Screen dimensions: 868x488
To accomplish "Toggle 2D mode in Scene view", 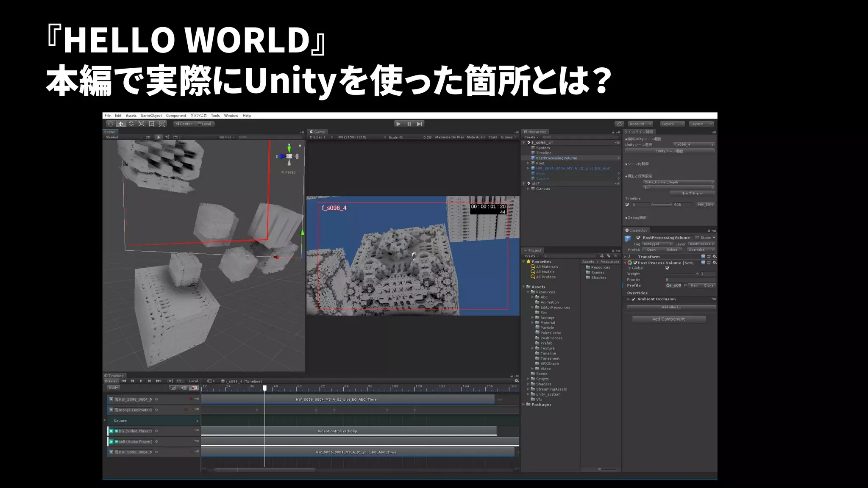I will coord(148,137).
